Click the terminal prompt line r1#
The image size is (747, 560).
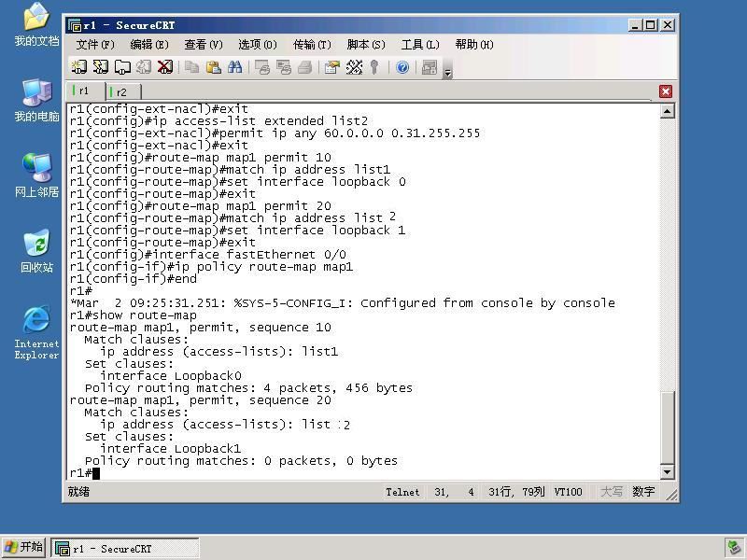tap(85, 473)
